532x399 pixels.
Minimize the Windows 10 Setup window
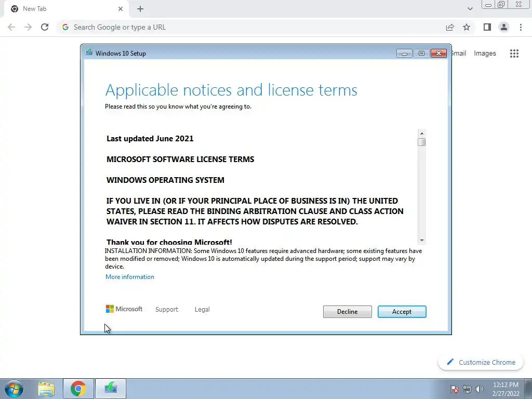tap(404, 54)
